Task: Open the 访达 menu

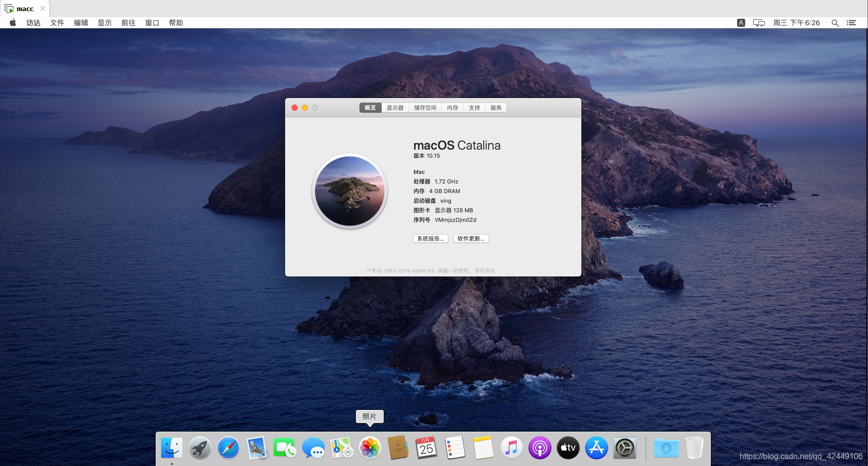Action: pyautogui.click(x=33, y=23)
